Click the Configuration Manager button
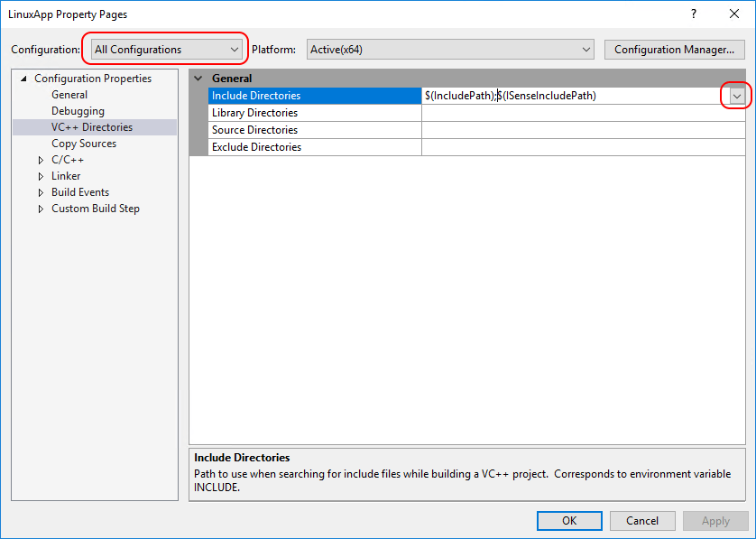The height and width of the screenshot is (539, 756). pos(674,50)
